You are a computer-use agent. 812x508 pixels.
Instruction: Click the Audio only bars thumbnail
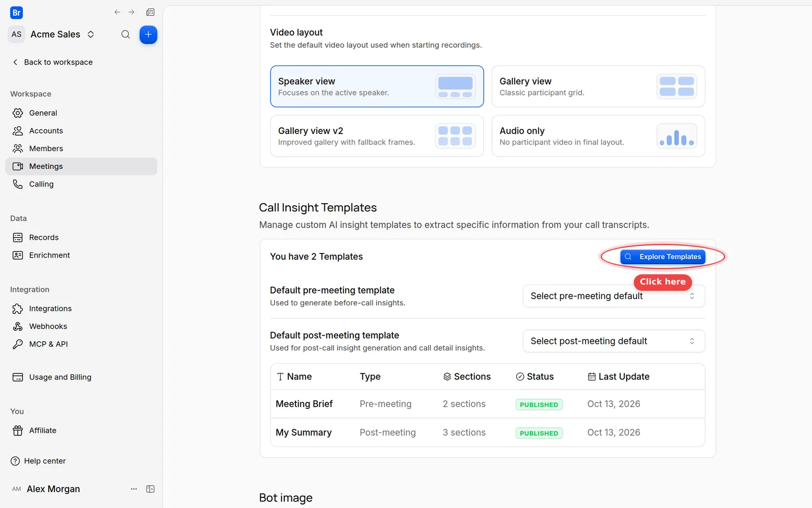point(676,136)
